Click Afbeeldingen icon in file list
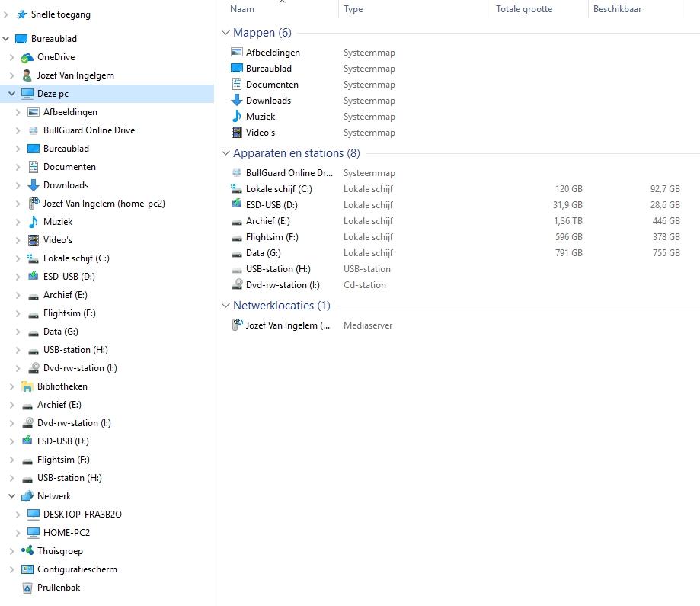Screen dimensions: 700x606 point(237,53)
